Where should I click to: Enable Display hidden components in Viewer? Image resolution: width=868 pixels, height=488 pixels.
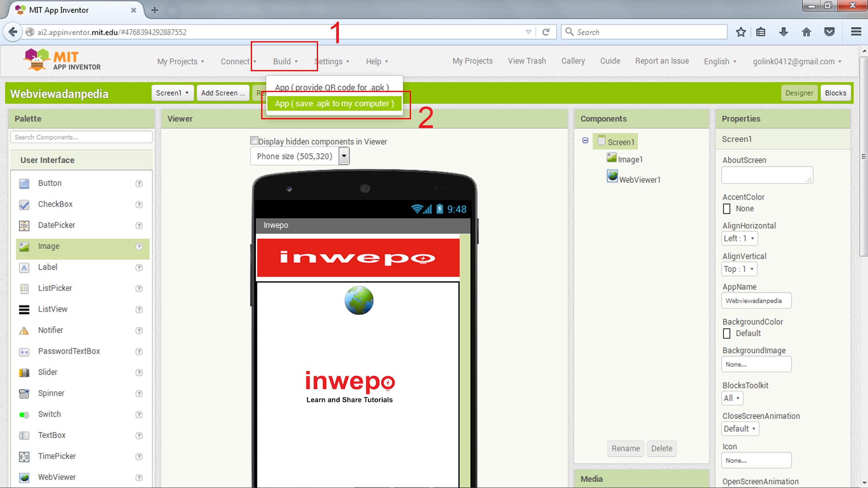click(254, 141)
